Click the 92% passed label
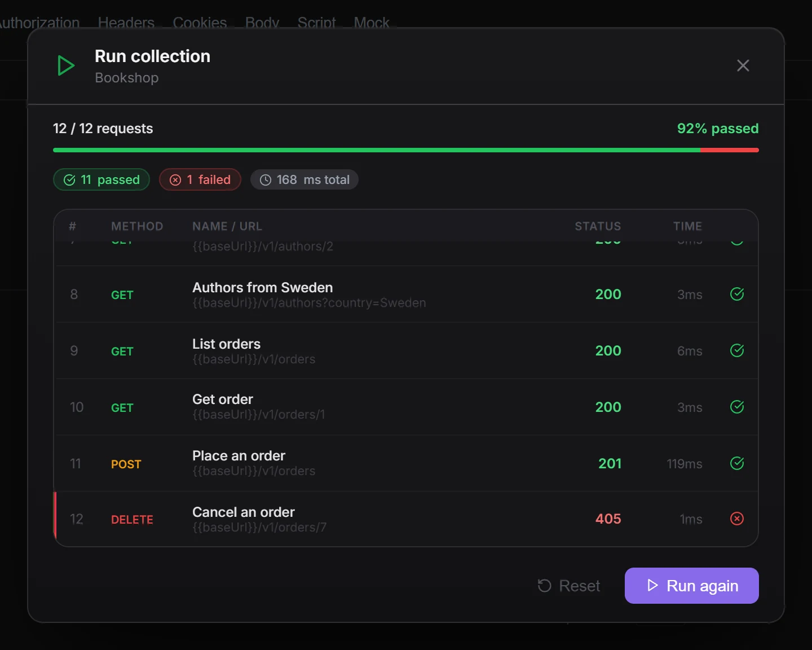812x650 pixels. (718, 129)
